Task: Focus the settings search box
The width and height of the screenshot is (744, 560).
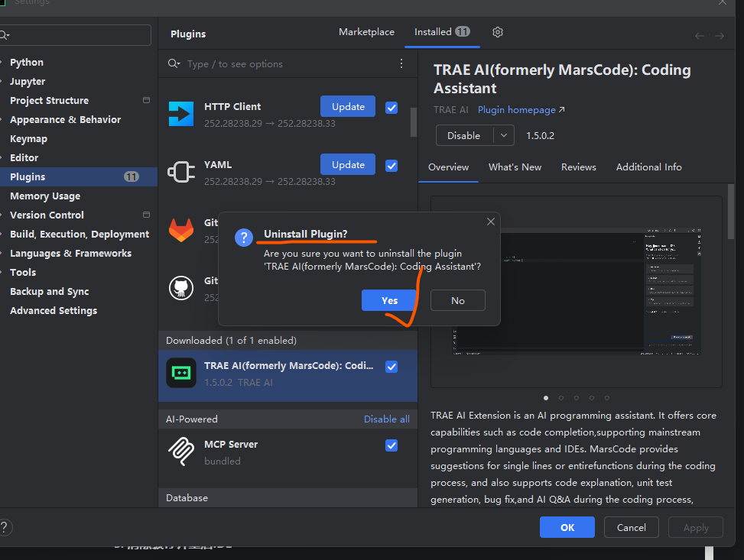Action: 76,35
